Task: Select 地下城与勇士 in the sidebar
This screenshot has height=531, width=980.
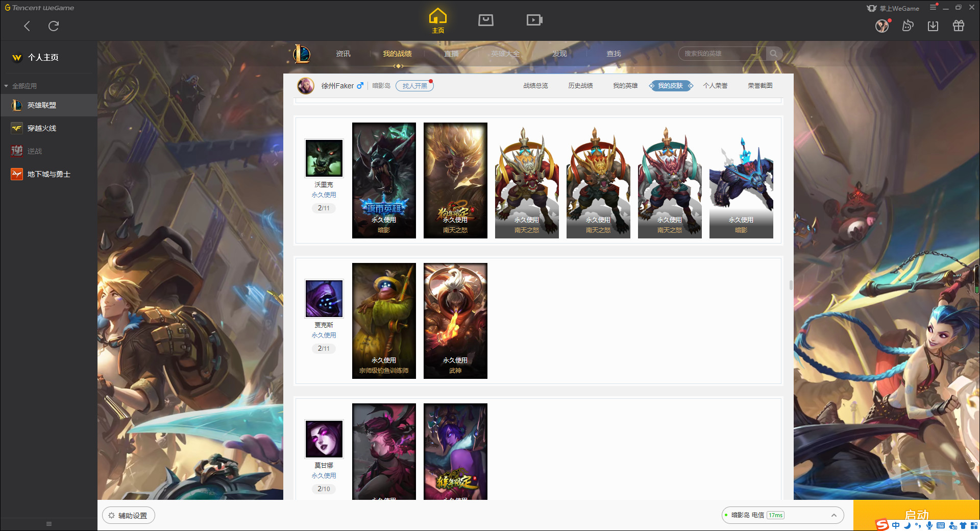Action: tap(48, 174)
